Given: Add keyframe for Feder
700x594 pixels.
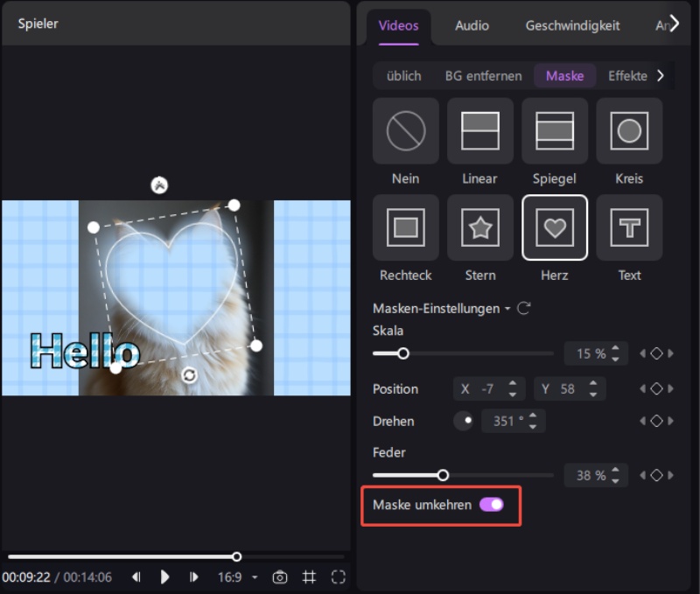Looking at the screenshot, I should 656,476.
